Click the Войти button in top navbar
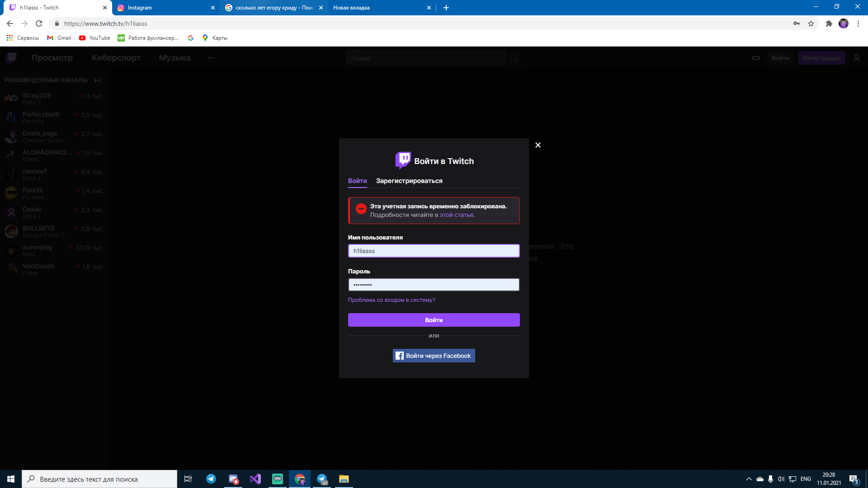 (780, 58)
